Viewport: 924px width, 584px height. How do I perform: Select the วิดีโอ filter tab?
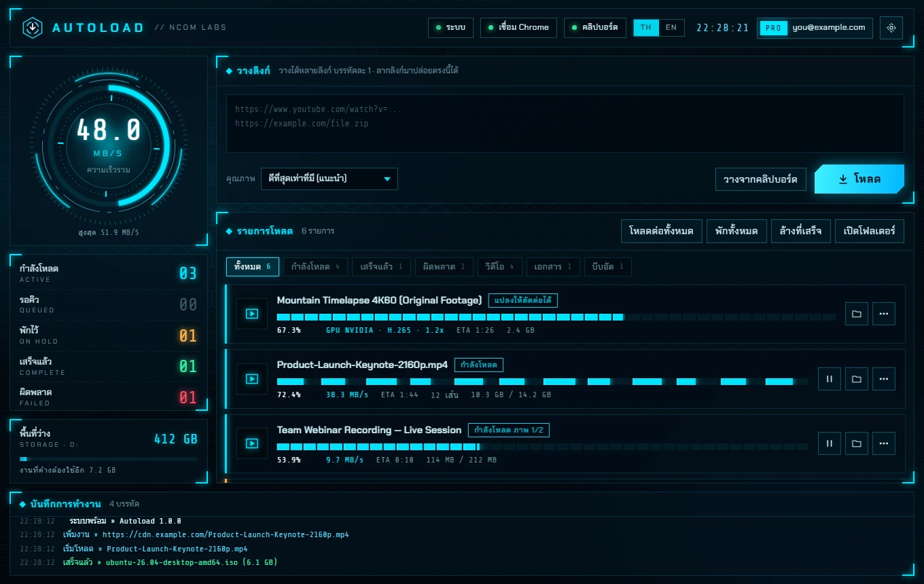[x=499, y=267]
